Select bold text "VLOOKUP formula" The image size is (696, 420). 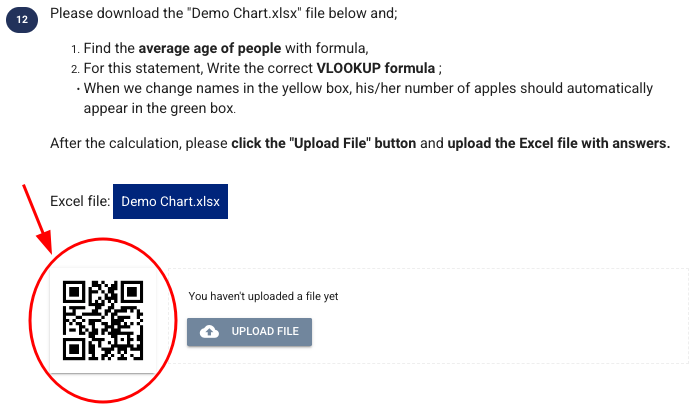coord(376,68)
